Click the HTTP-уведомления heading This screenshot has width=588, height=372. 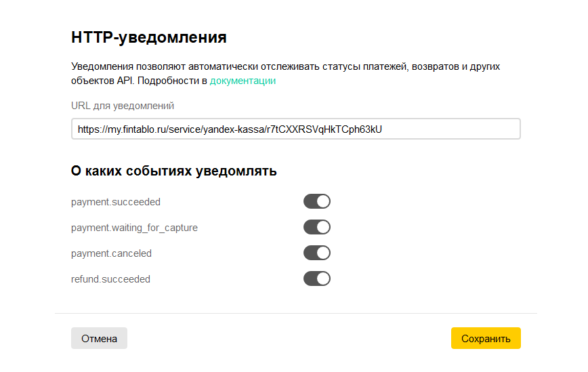point(149,37)
